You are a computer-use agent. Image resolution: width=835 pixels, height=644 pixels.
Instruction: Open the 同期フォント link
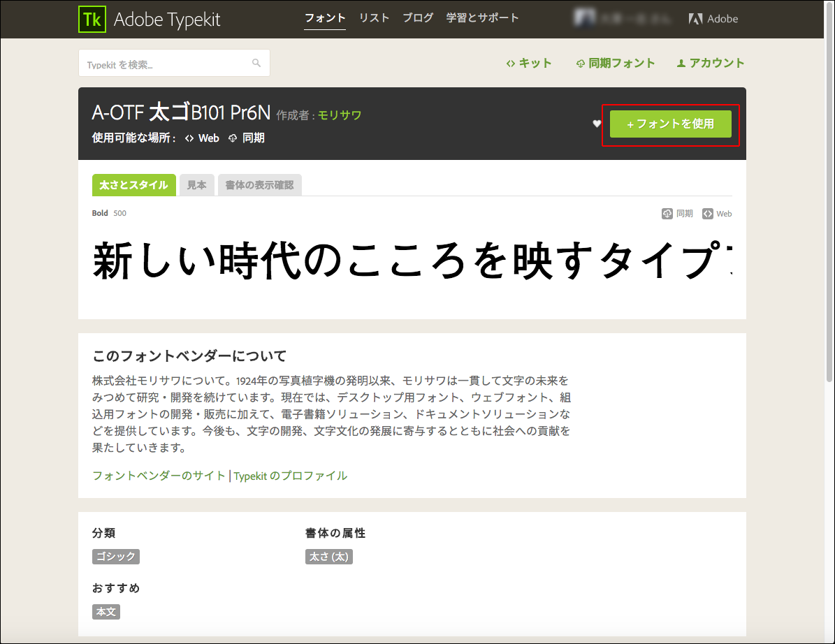pyautogui.click(x=616, y=64)
